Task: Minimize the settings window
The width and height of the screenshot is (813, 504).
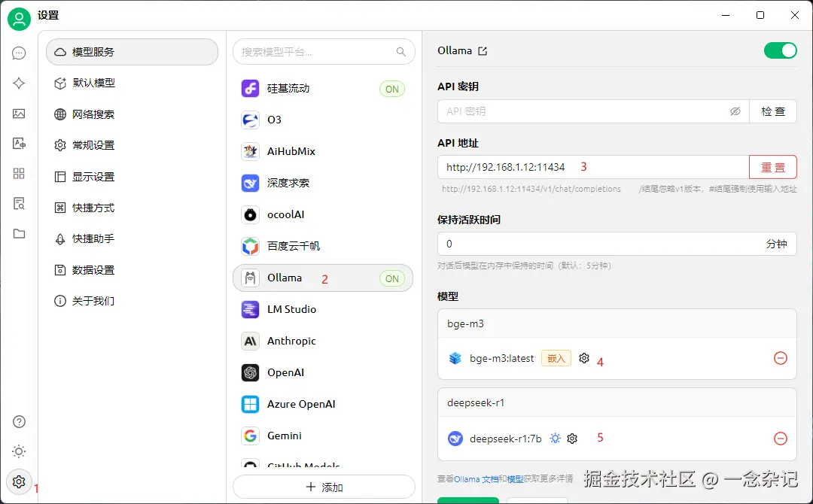Action: pos(726,15)
